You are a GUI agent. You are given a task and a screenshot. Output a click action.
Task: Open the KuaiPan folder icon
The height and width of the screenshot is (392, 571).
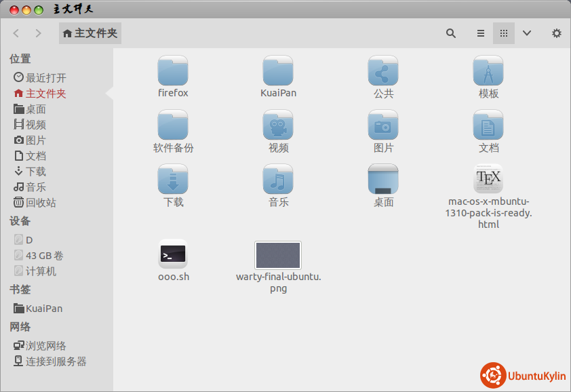point(278,71)
